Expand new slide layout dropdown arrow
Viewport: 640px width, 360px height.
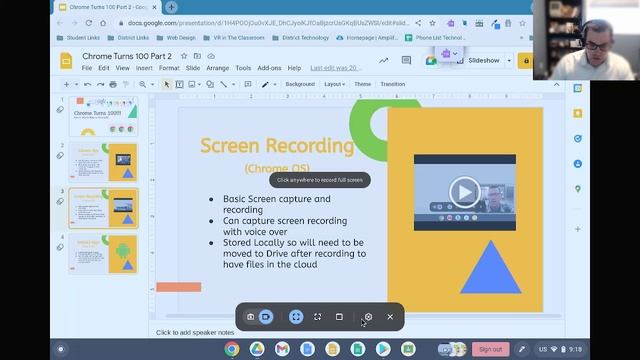tap(76, 84)
